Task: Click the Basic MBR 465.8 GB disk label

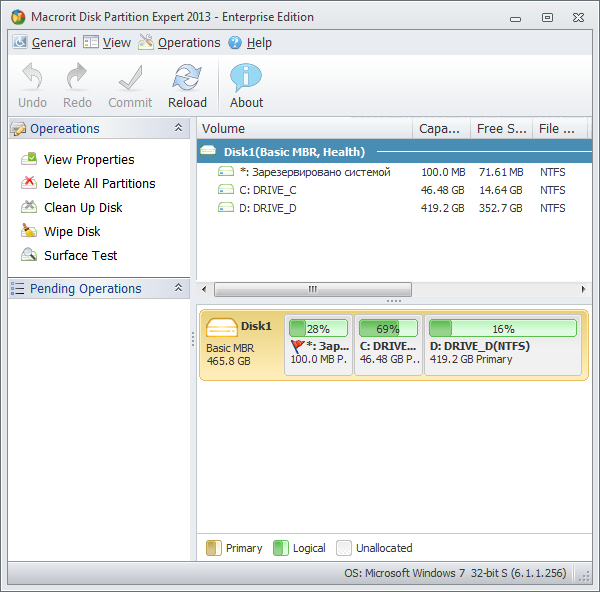Action: (230, 354)
